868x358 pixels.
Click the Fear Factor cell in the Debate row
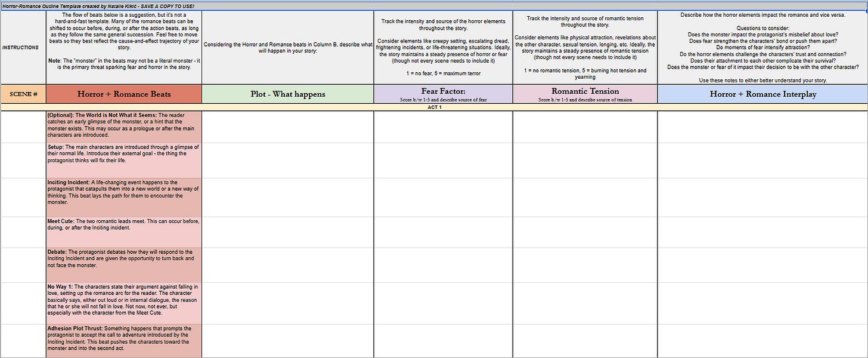pos(443,265)
